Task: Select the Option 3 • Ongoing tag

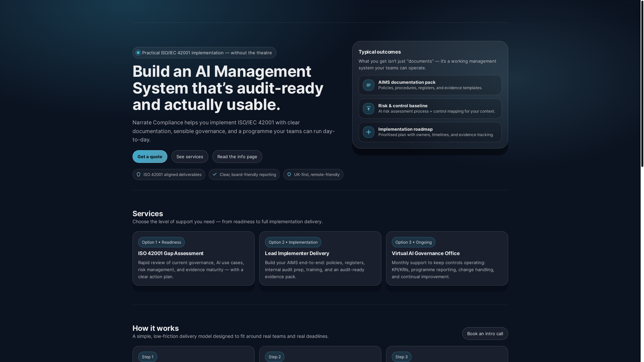Action: 414,242
